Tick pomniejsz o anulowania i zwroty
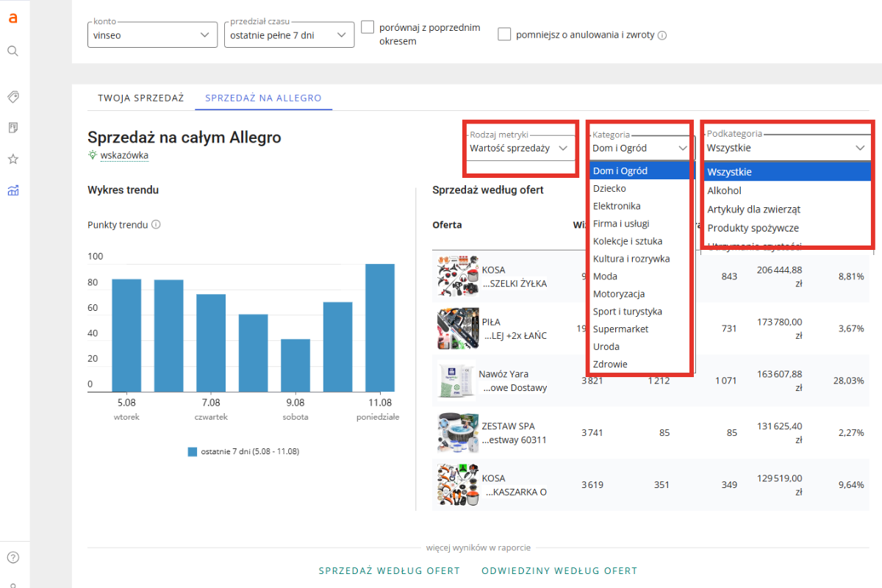Screen dimensions: 882x588 click(x=504, y=35)
